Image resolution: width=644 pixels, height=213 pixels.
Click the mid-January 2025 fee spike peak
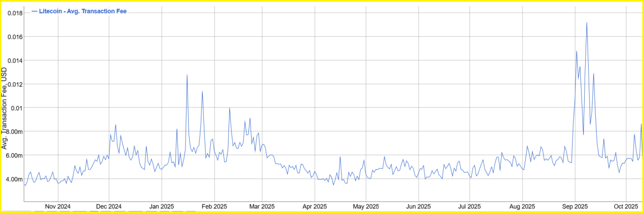pos(187,75)
